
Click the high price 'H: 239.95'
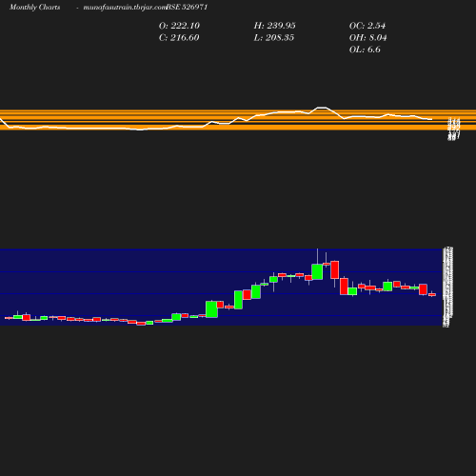[x=275, y=26]
